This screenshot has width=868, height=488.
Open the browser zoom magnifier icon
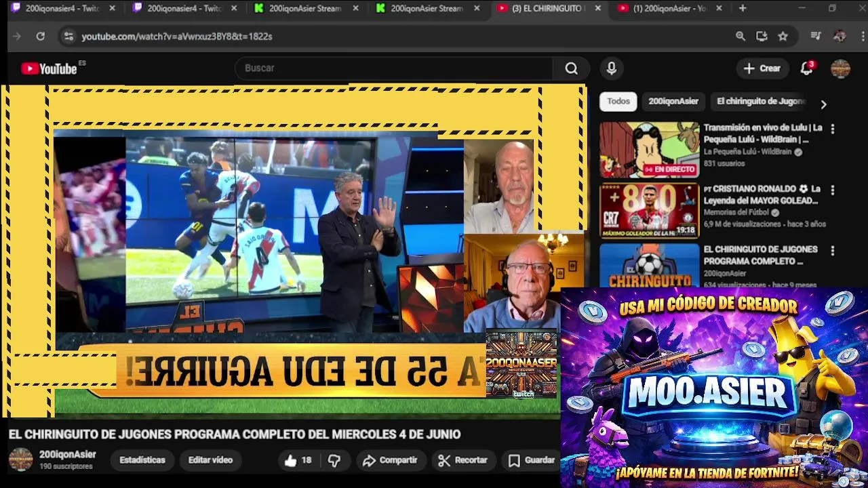(741, 36)
